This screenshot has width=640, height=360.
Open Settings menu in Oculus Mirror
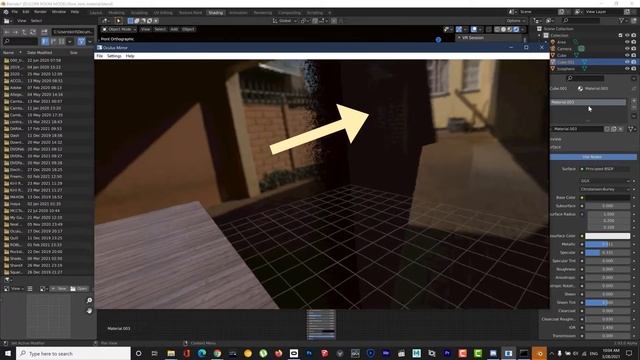(114, 56)
